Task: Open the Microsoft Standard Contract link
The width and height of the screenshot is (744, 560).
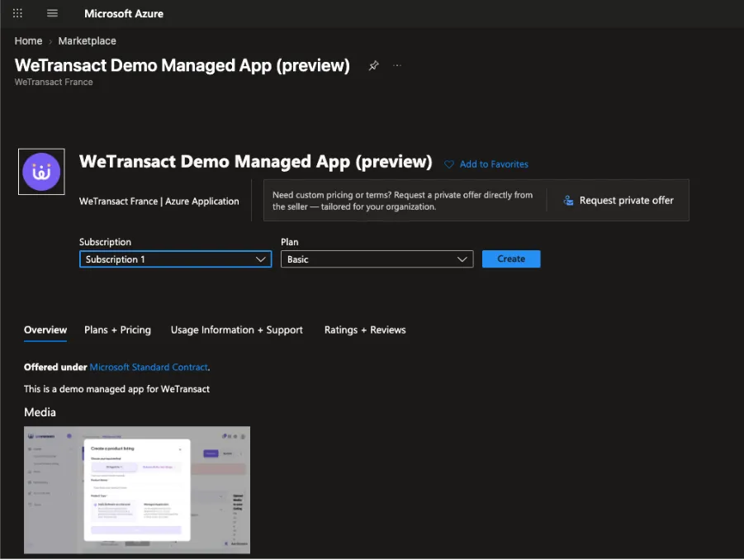Action: pyautogui.click(x=149, y=367)
